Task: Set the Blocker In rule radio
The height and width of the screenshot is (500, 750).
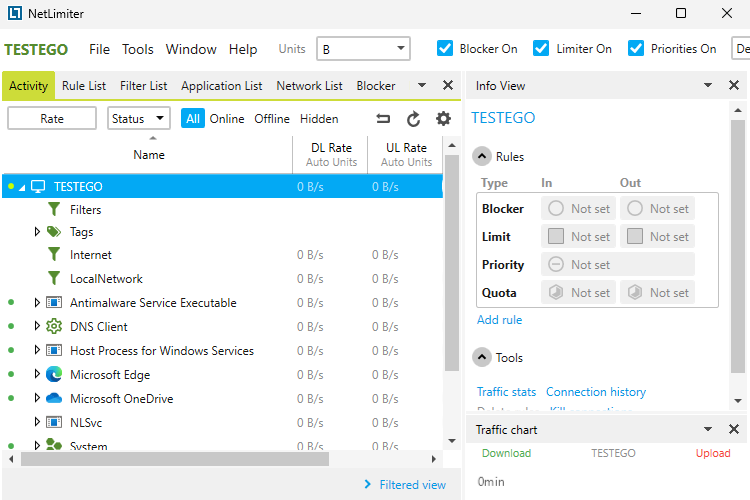Action: [556, 208]
